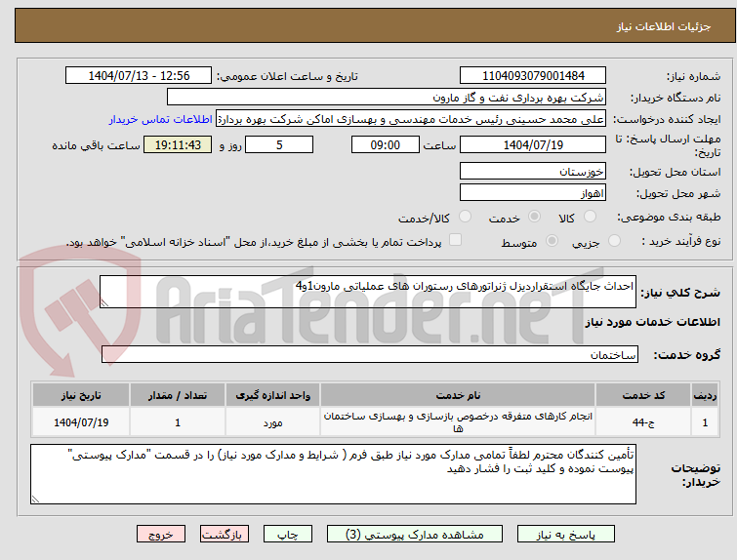
Task: Select the متوسط purchase type radio
Action: tap(552, 241)
